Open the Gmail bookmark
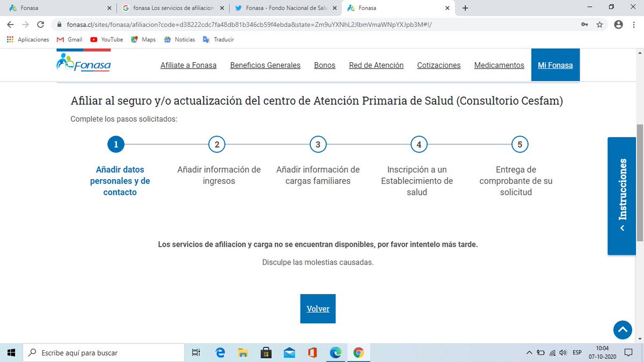 69,40
